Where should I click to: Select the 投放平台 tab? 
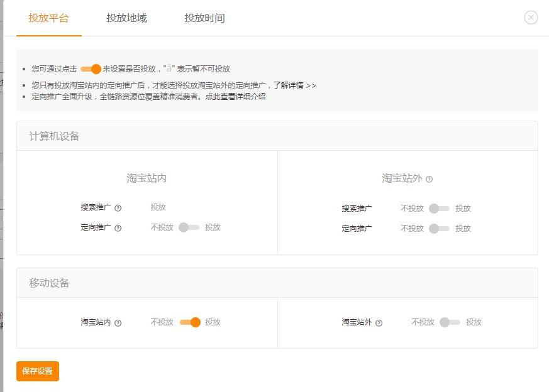point(48,18)
